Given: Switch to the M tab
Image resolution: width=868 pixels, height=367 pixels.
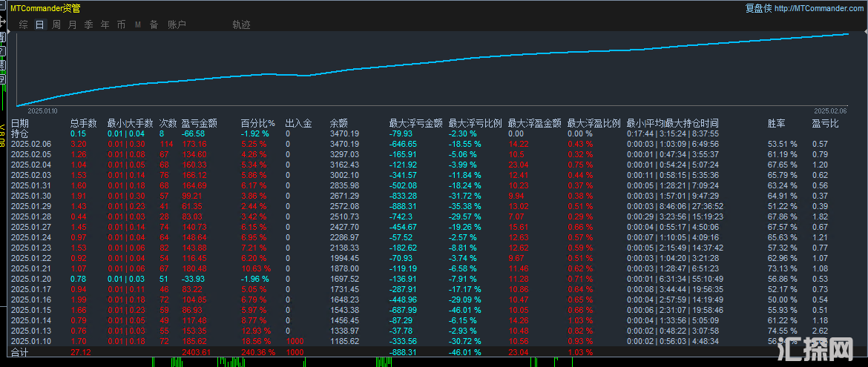Looking at the screenshot, I should point(138,24).
